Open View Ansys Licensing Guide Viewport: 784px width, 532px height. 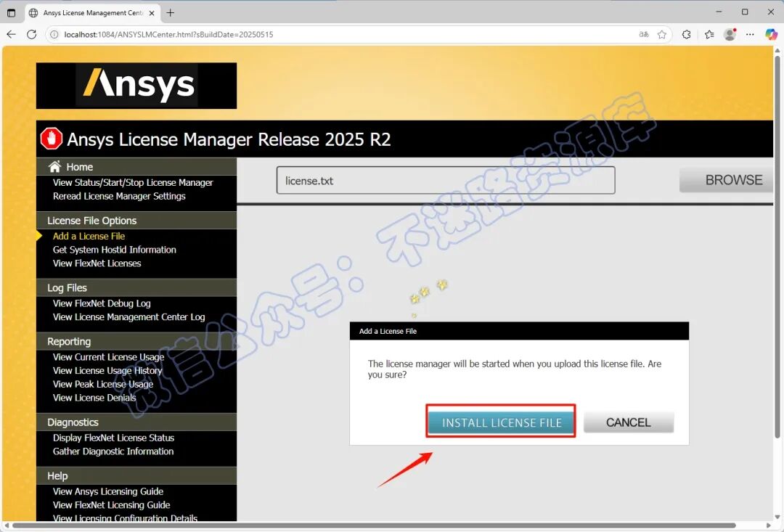[x=108, y=491]
